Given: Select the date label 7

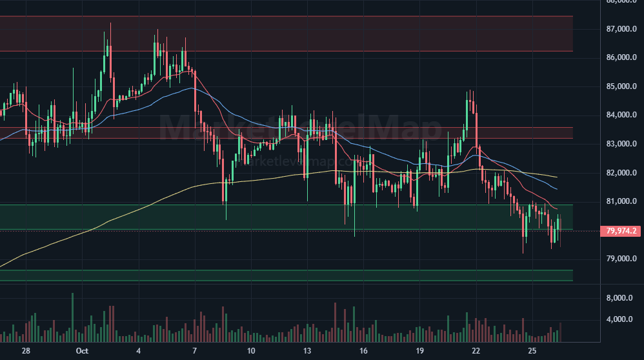Looking at the screenshot, I should [195, 351].
